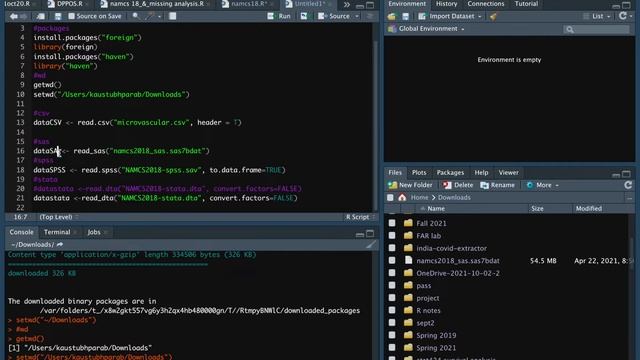Open the Fall 2021 folder icon
This screenshot has height=360, width=640.
408,223
